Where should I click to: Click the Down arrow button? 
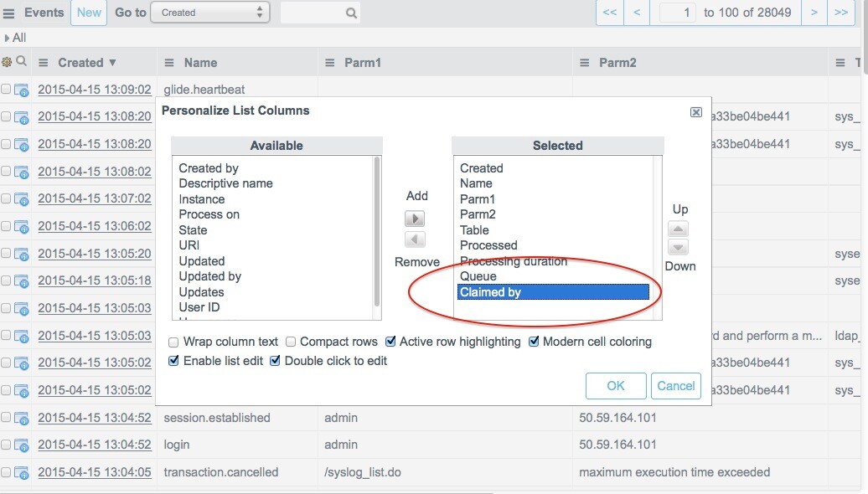[679, 248]
